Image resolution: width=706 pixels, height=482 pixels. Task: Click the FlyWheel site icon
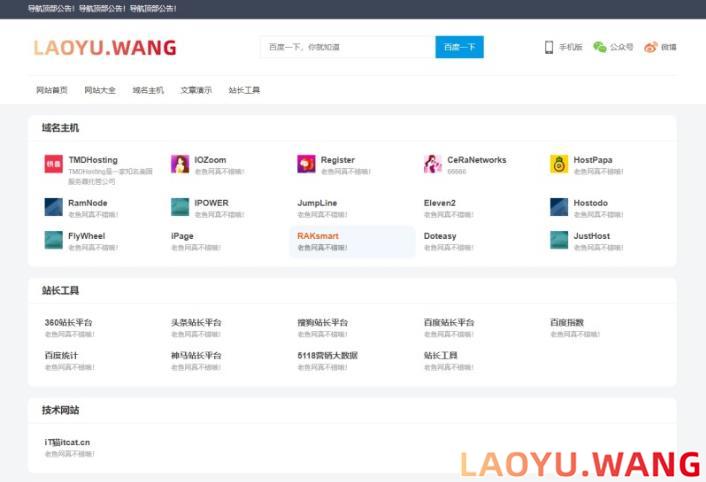tap(53, 240)
